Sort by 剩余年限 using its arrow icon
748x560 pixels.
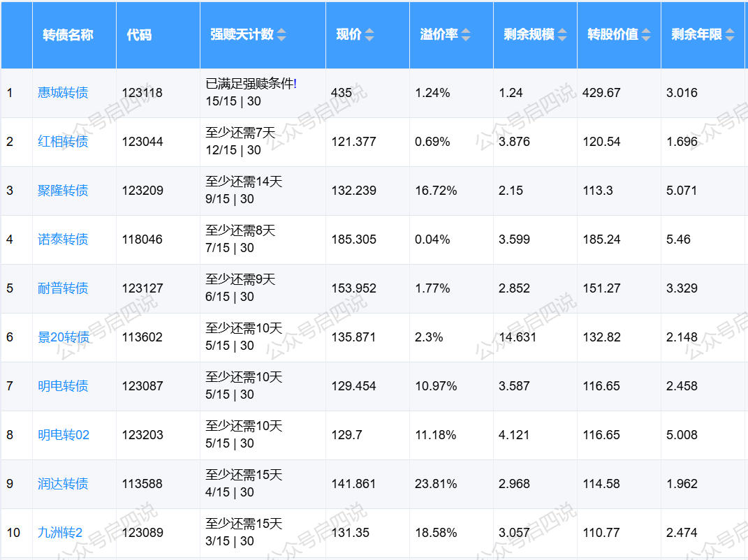730,35
